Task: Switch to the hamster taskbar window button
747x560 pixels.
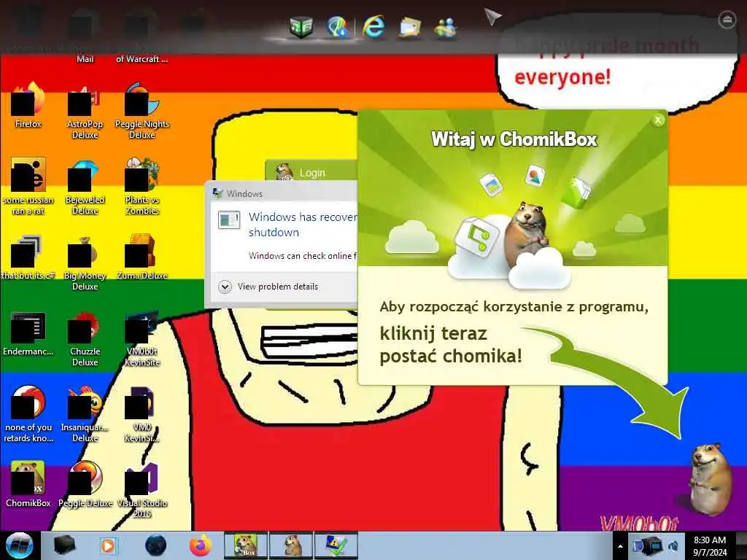Action: point(291,545)
